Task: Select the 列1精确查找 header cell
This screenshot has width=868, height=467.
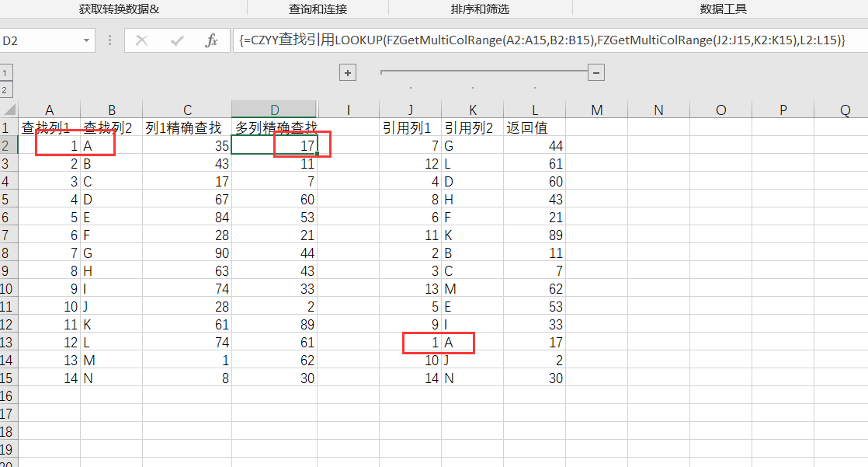Action: (187, 128)
